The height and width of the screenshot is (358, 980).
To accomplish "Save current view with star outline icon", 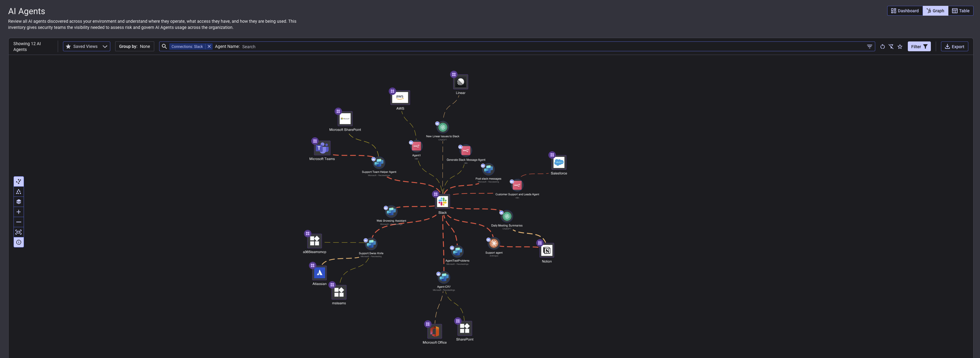I will click(900, 47).
